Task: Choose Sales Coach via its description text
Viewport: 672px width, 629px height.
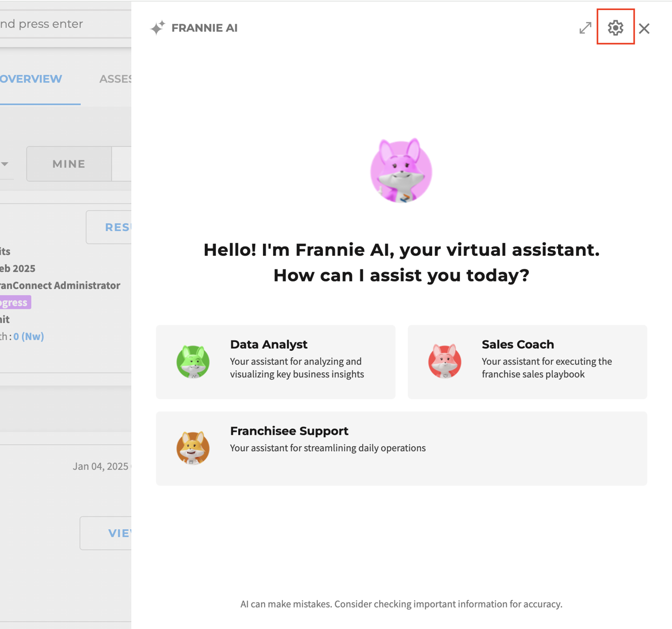Action: tap(547, 368)
